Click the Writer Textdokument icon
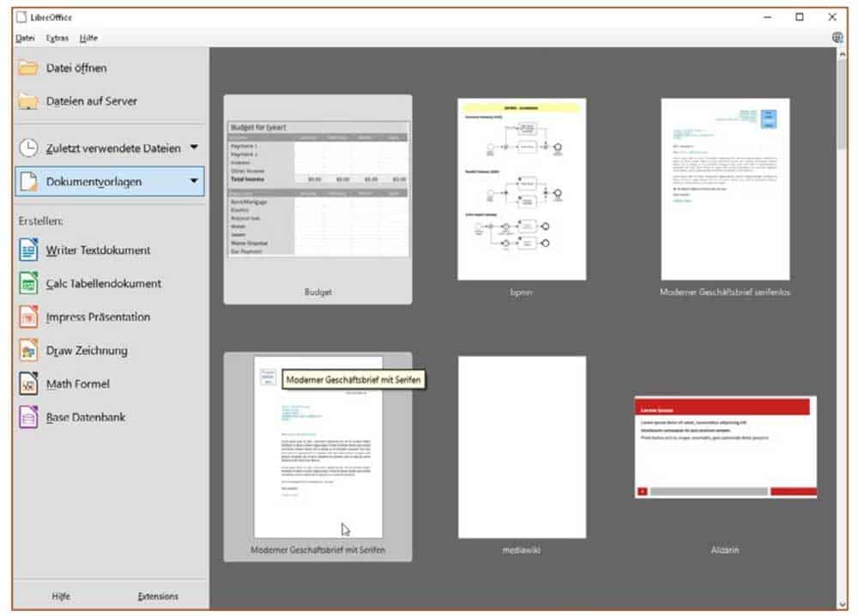 tap(28, 250)
